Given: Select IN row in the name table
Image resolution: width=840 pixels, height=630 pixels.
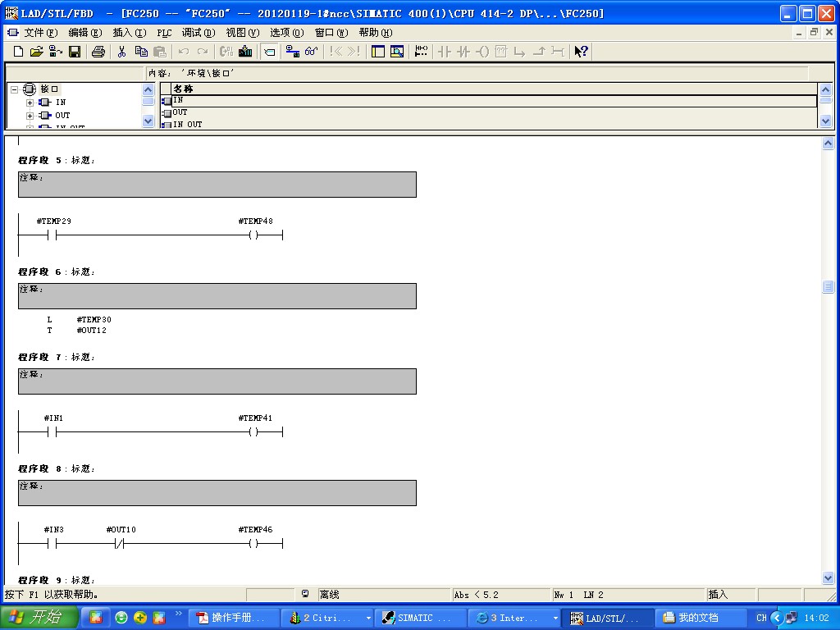Looking at the screenshot, I should 489,100.
